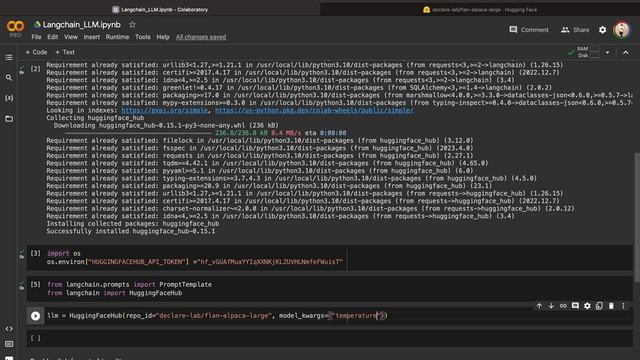Add a new Text cell
The height and width of the screenshot is (360, 640).
click(x=65, y=52)
